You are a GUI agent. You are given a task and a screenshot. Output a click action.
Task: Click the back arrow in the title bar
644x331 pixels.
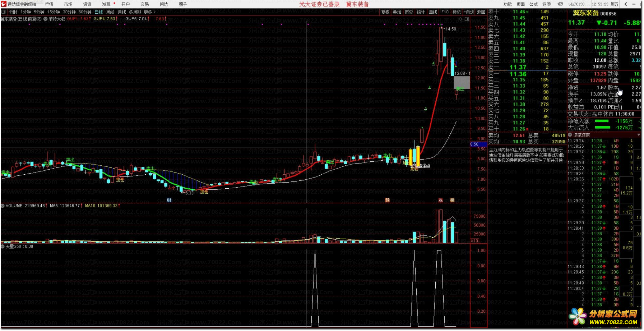(626, 4)
